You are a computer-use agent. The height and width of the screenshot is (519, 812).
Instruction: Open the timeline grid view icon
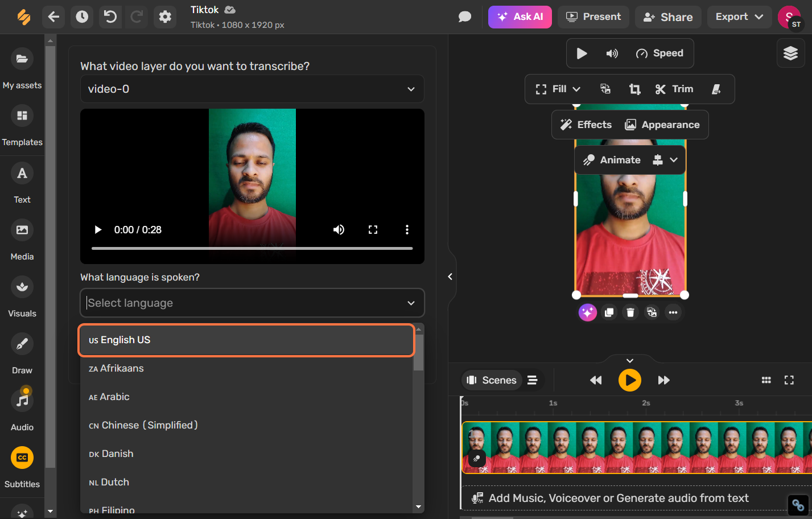click(766, 380)
